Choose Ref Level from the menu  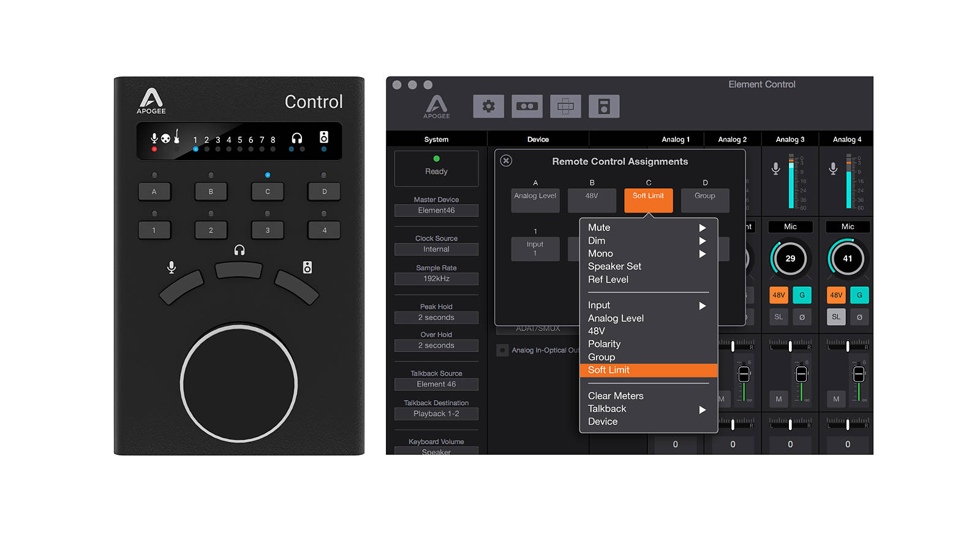648,279
